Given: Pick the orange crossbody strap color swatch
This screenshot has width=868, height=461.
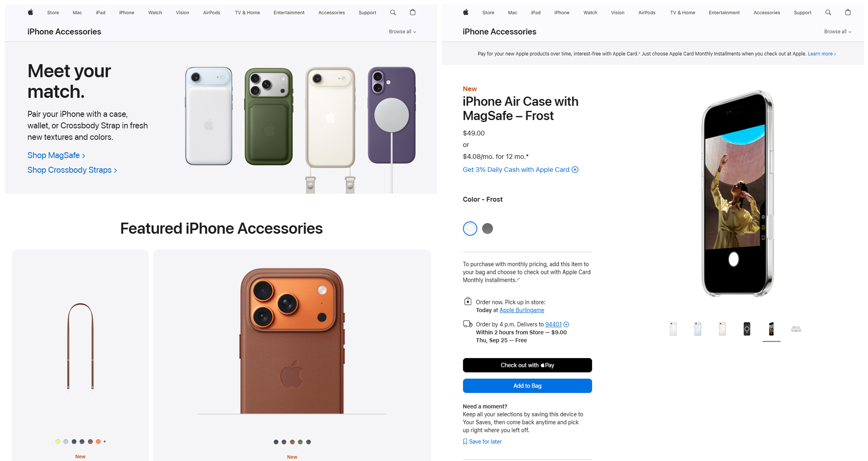Looking at the screenshot, I should click(99, 441).
